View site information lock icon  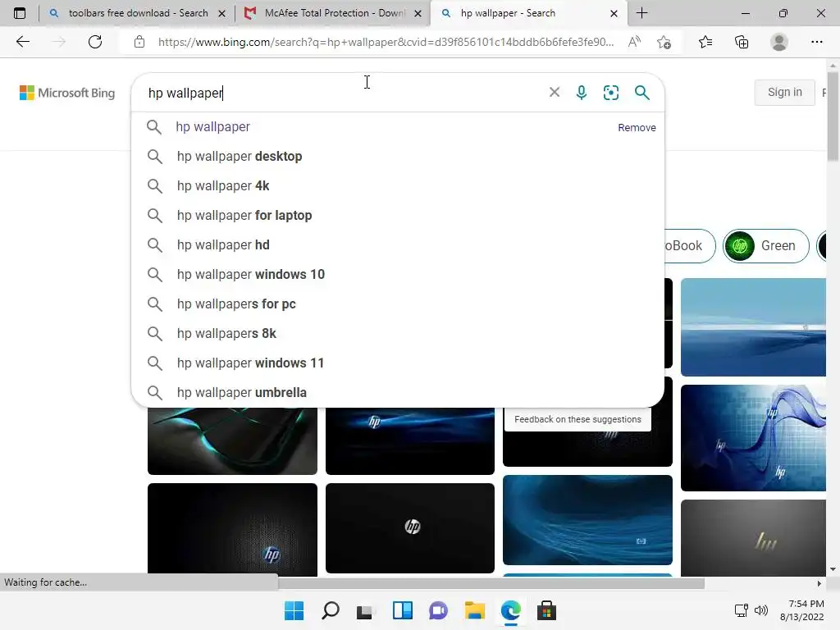pos(139,42)
